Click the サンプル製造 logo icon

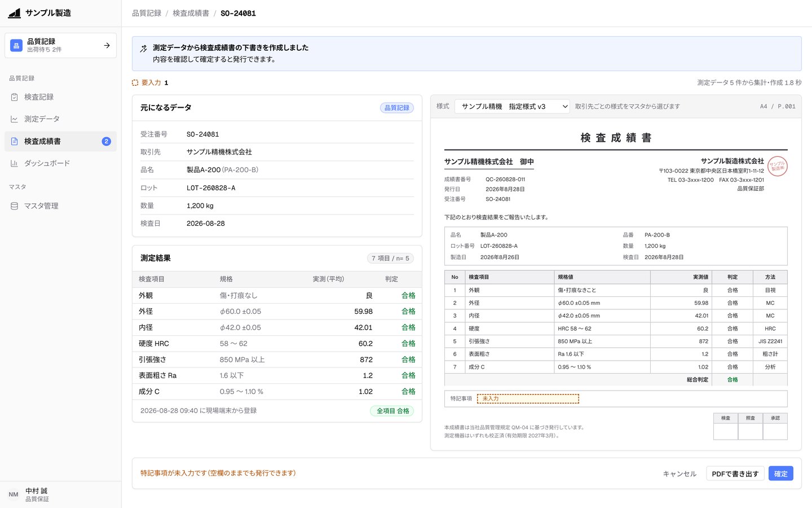(15, 13)
